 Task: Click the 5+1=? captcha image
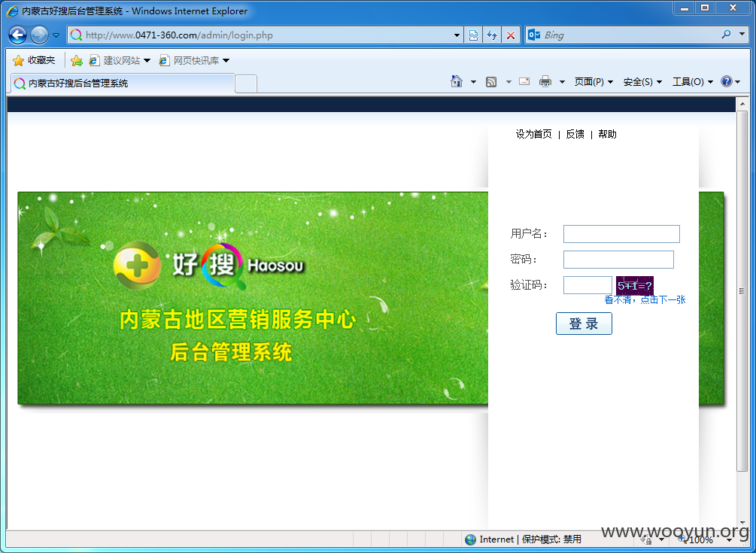coord(634,285)
